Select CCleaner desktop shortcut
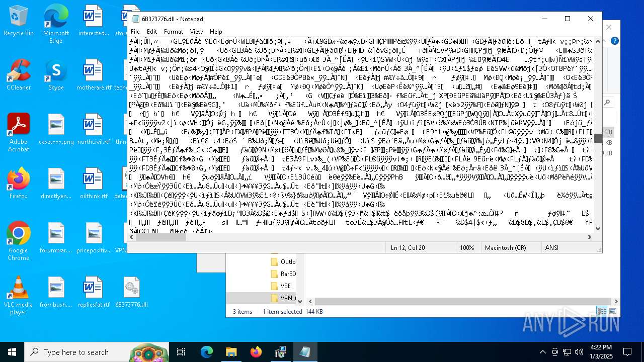This screenshot has width=644, height=362. [18, 75]
